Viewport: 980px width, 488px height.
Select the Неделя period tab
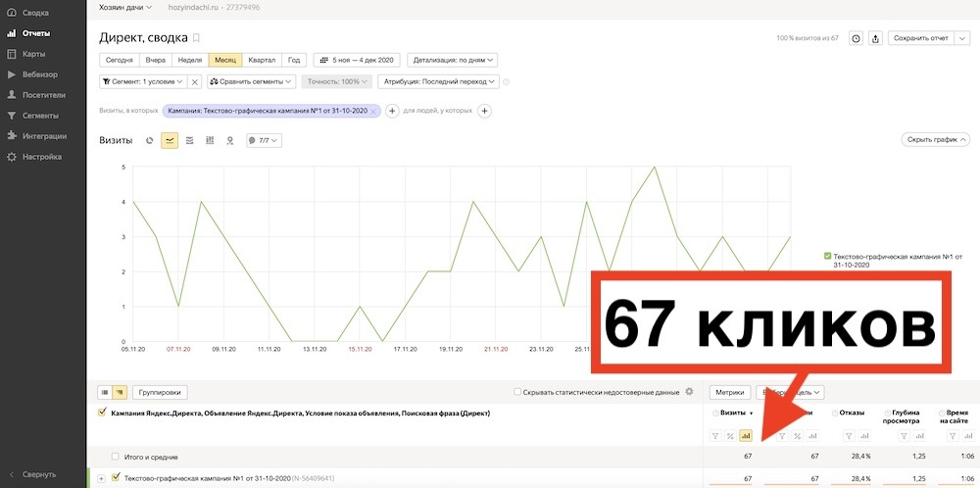[x=190, y=61]
